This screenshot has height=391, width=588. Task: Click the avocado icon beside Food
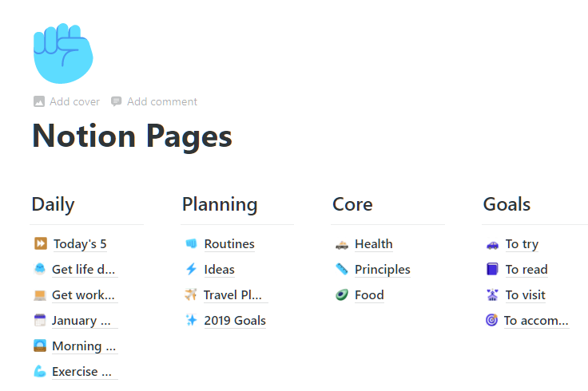pyautogui.click(x=342, y=294)
